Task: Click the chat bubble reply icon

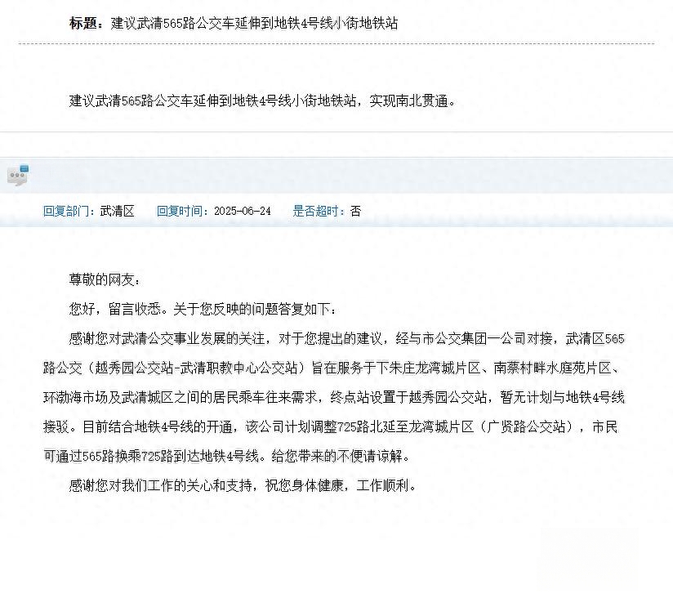Action: click(x=18, y=175)
